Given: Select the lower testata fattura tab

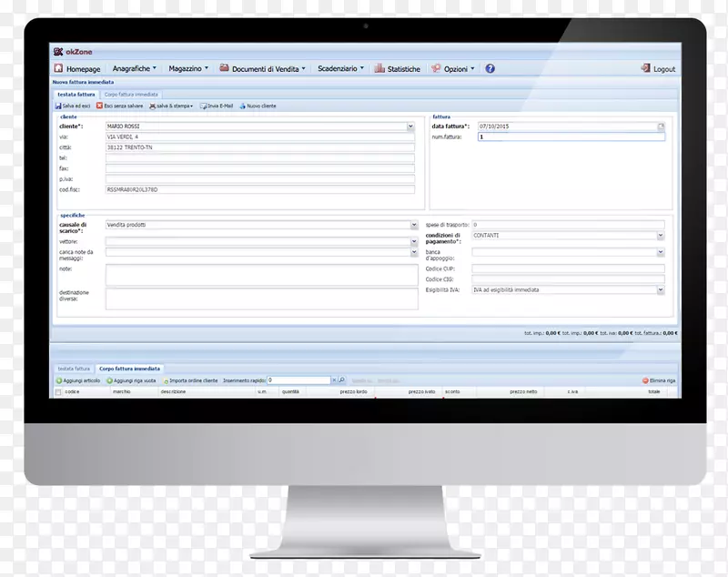Looking at the screenshot, I should [x=74, y=369].
